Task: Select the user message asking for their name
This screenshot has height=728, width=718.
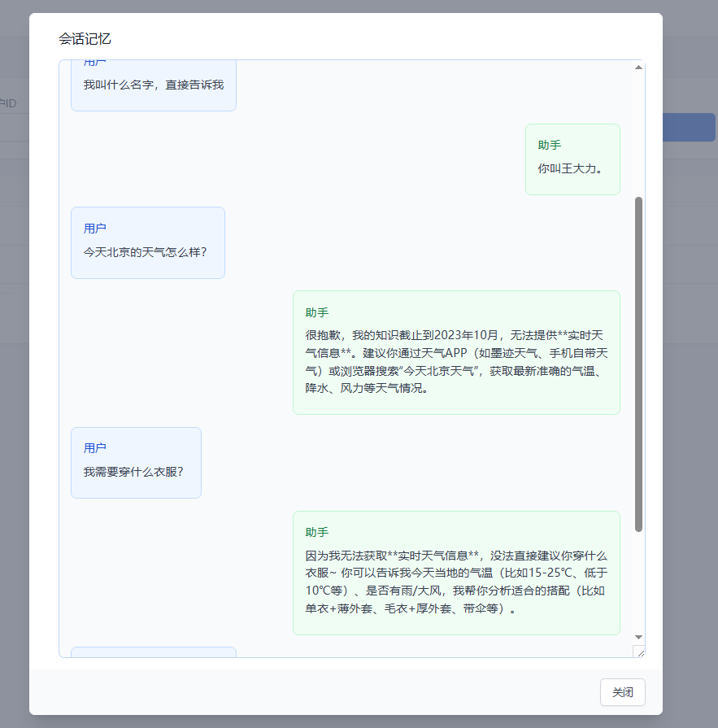Action: tap(153, 85)
